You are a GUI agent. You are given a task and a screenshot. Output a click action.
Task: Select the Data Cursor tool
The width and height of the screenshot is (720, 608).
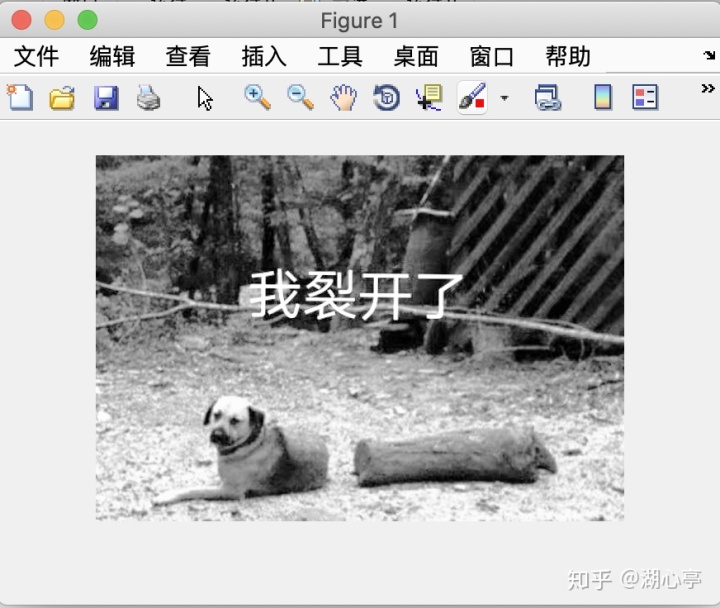click(429, 97)
